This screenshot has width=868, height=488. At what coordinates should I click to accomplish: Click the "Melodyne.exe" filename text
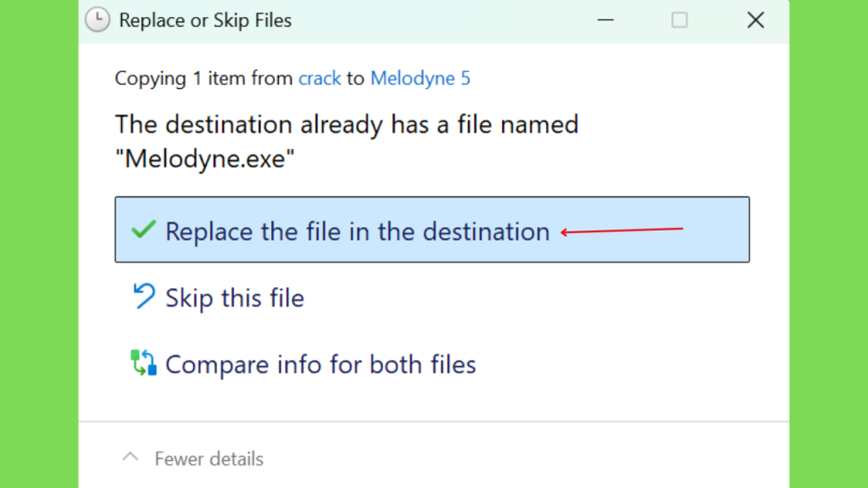click(x=205, y=158)
